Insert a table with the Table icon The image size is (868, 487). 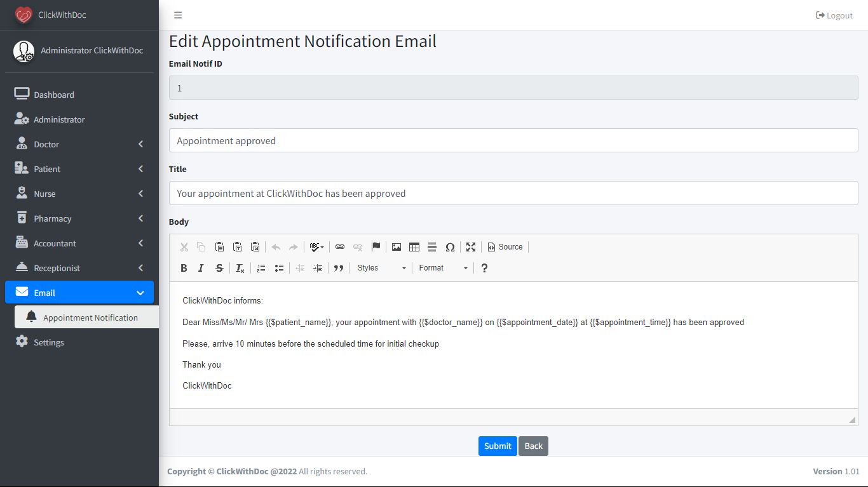click(414, 247)
